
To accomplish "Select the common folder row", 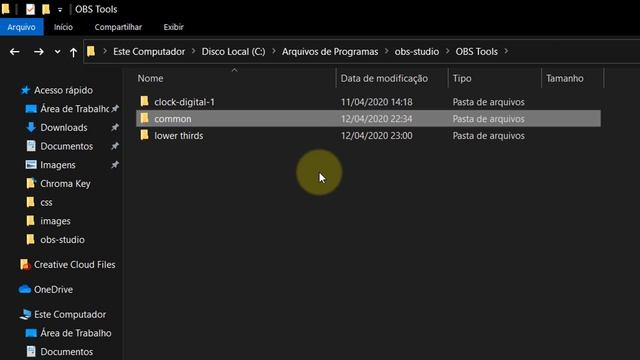I will pyautogui.click(x=368, y=119).
